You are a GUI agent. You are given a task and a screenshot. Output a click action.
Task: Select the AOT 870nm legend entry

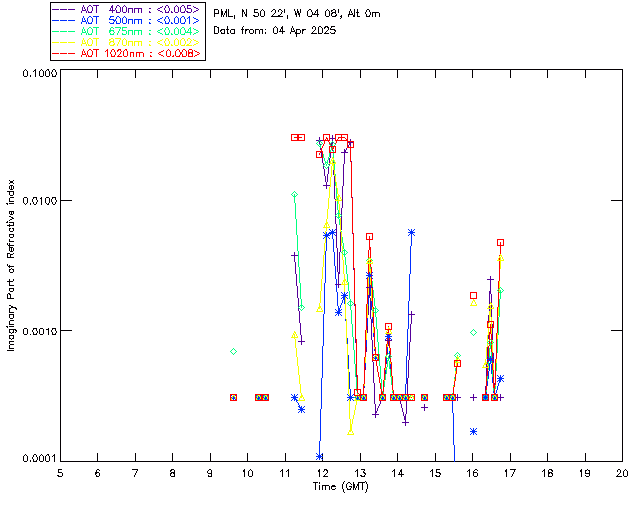[127, 42]
